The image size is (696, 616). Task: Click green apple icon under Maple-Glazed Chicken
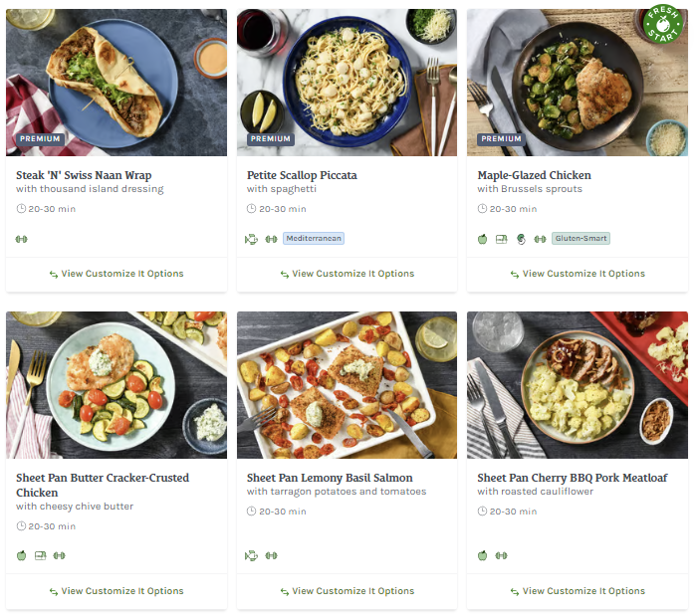pos(483,239)
